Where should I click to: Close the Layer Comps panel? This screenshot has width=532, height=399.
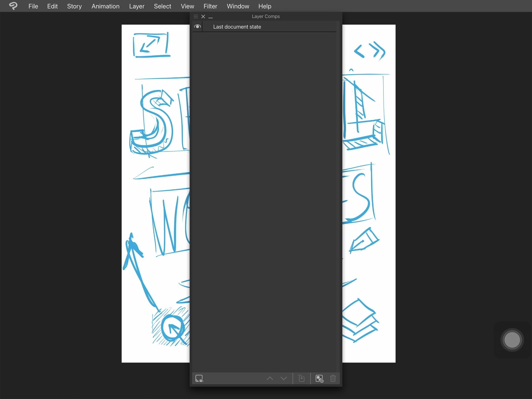tap(203, 17)
